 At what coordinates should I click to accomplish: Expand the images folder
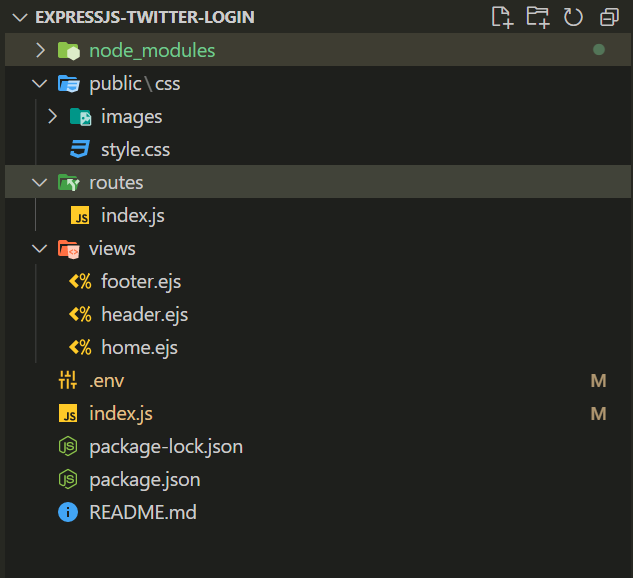coord(53,117)
